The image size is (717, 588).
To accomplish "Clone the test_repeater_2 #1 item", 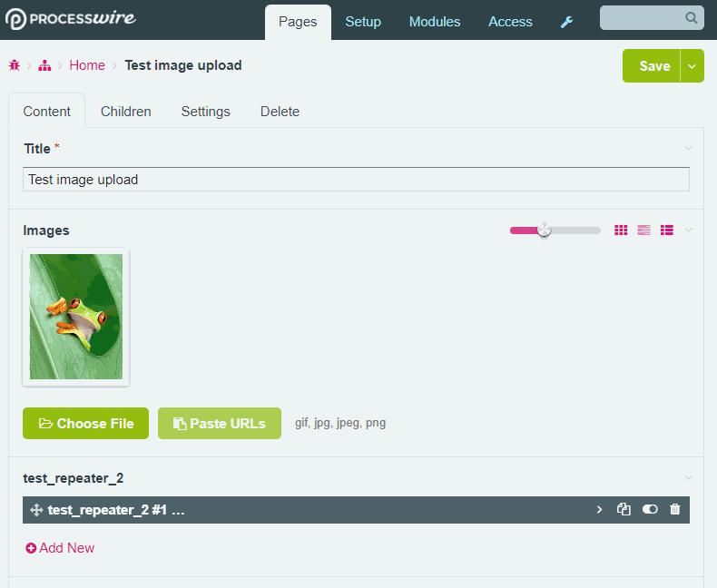I will (x=624, y=509).
